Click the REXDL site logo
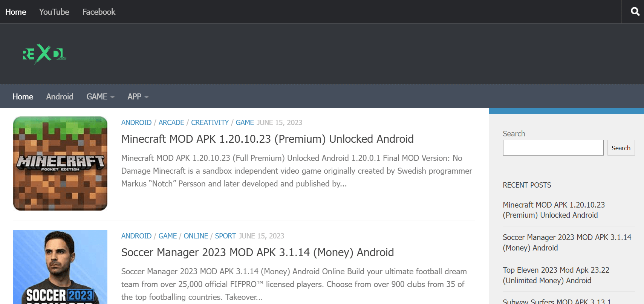This screenshot has height=304, width=644. click(x=44, y=54)
